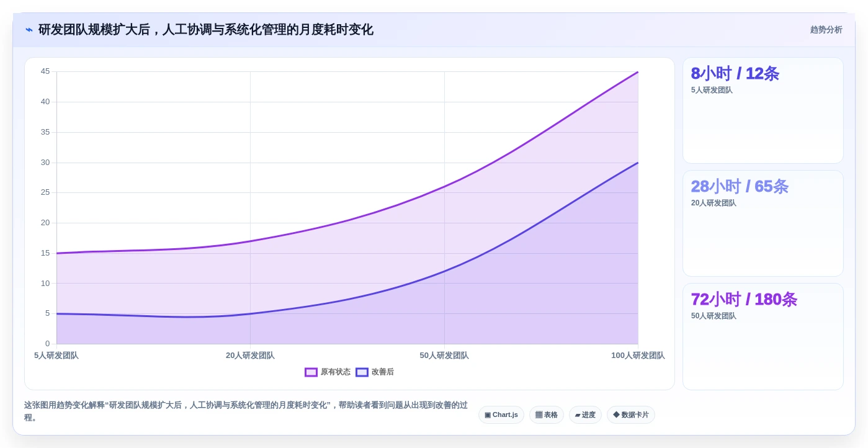Select the 表格 tag

pos(547,415)
